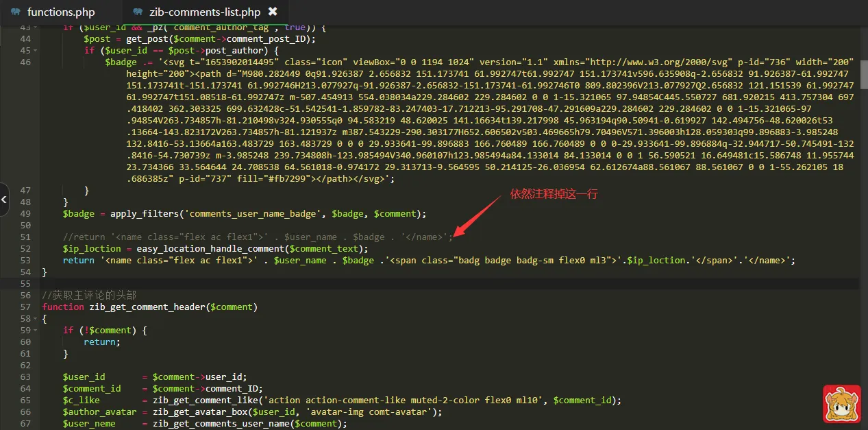Image resolution: width=868 pixels, height=430 pixels.
Task: Collapse the code block at line 43
Action: click(34, 27)
